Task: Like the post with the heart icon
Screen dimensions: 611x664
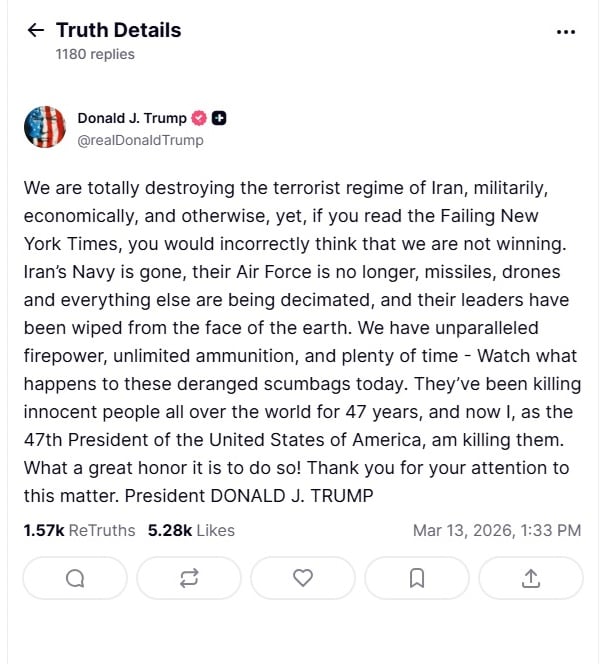Action: (303, 578)
